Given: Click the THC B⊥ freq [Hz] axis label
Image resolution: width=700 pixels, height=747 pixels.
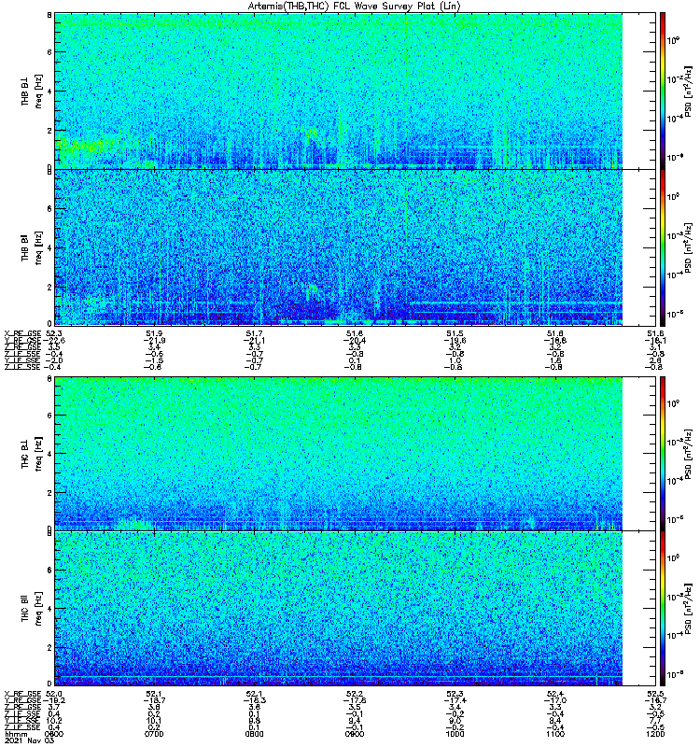Looking at the screenshot, I should [32, 454].
